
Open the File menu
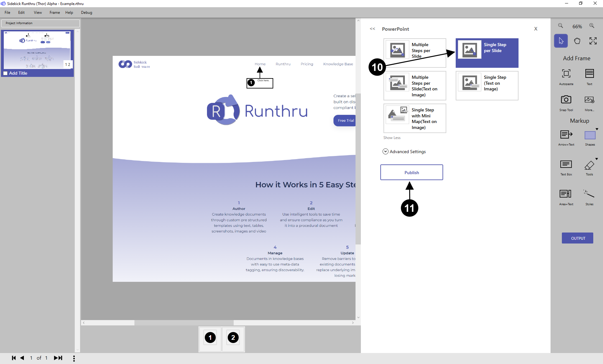8,13
